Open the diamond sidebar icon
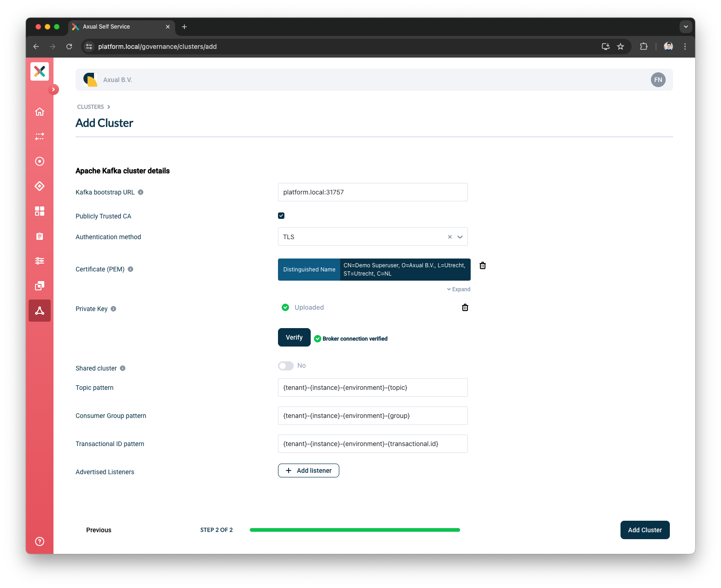Screen dimensions: 721x588 (40, 186)
